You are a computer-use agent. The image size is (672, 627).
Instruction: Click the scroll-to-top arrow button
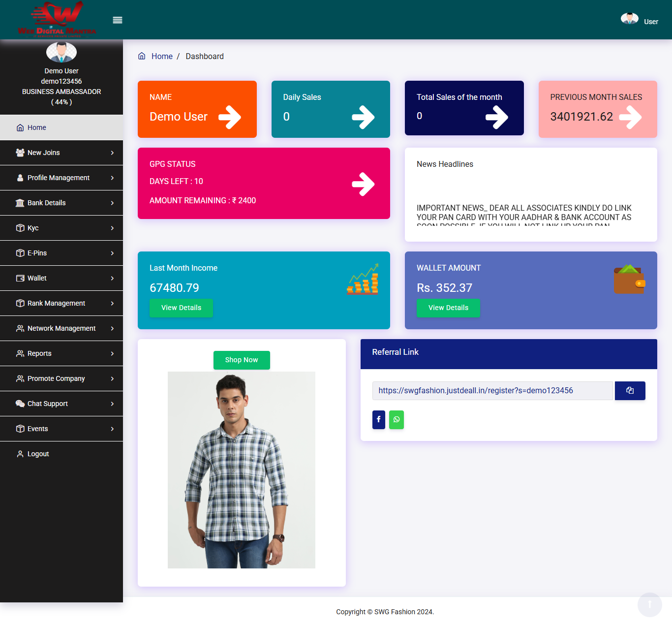649,604
